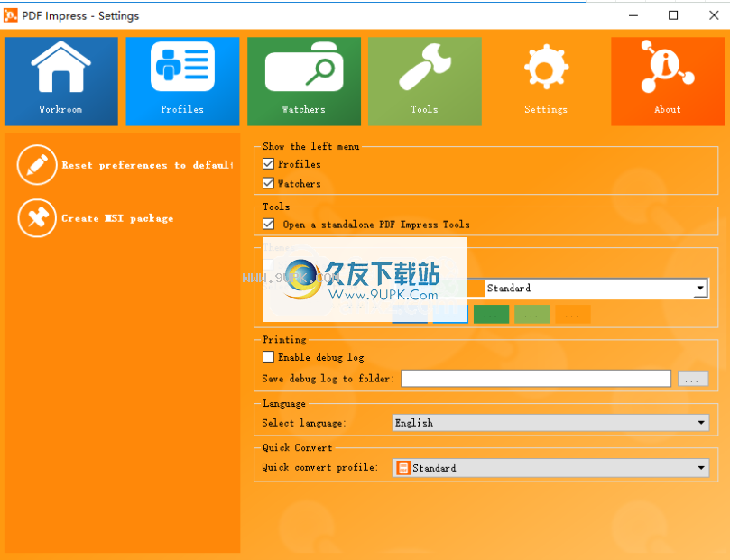Image resolution: width=730 pixels, height=560 pixels.
Task: Open the Quick convert profile dropdown
Action: click(550, 468)
